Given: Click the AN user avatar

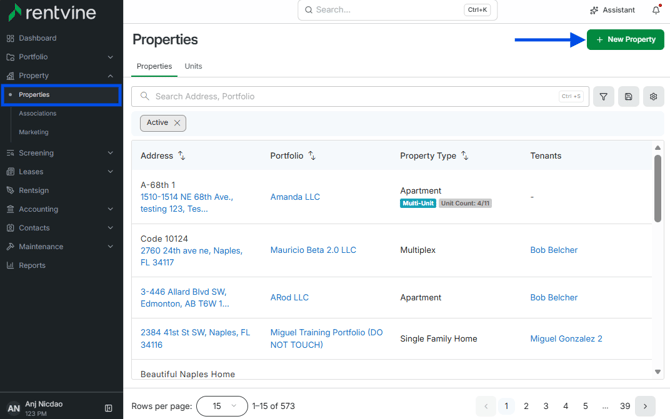Looking at the screenshot, I should coord(14,408).
